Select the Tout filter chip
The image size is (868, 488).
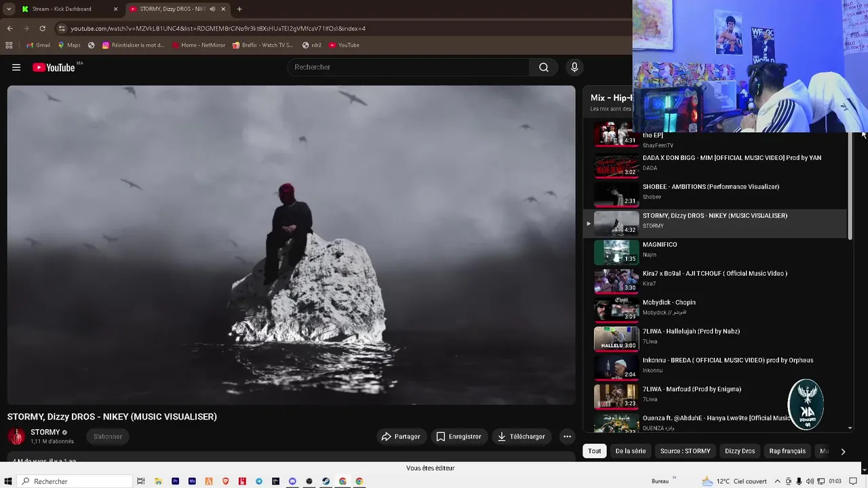click(595, 451)
